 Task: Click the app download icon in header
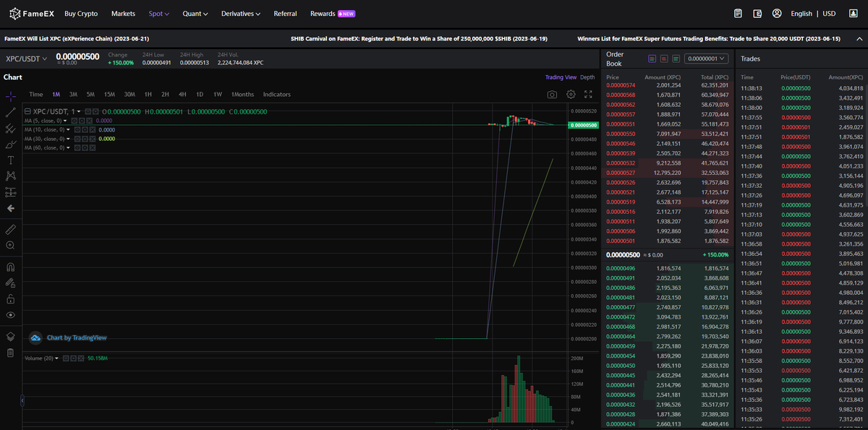pyautogui.click(x=854, y=13)
